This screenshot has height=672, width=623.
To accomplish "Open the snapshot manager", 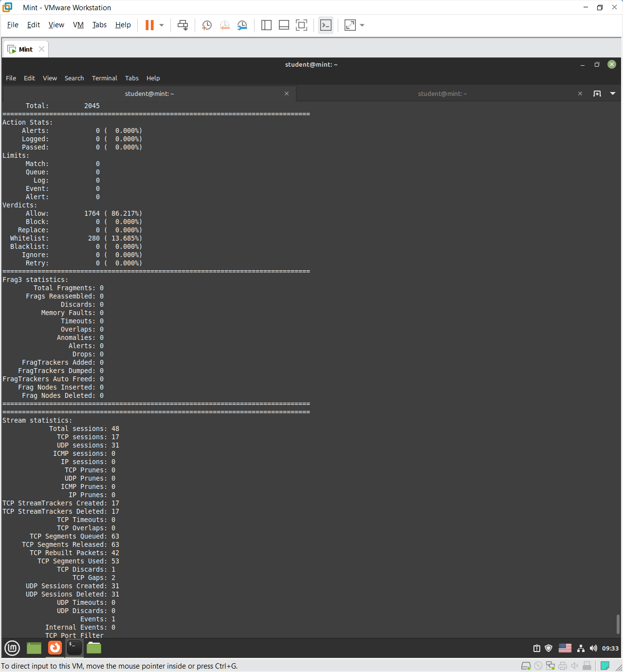I will (x=242, y=25).
